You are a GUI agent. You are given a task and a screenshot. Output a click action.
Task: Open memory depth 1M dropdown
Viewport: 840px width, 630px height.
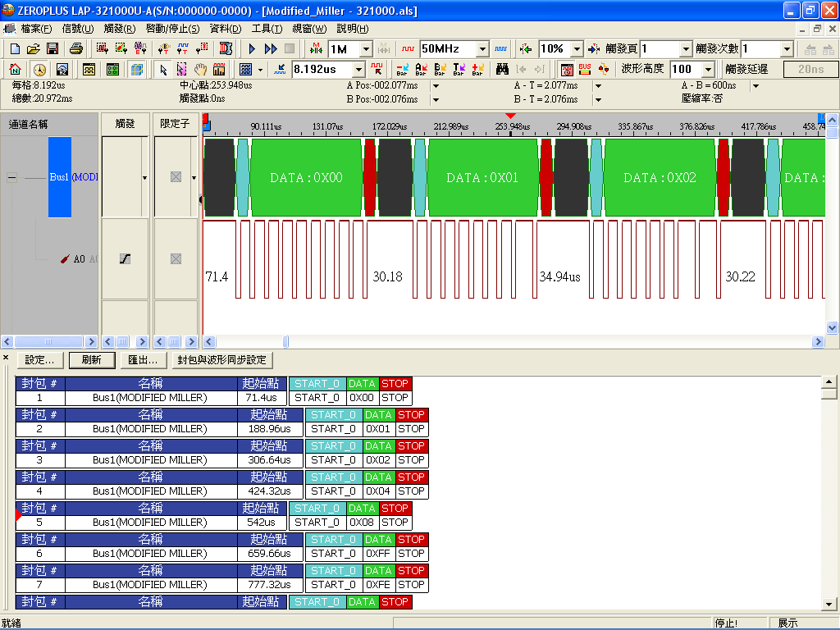(366, 49)
